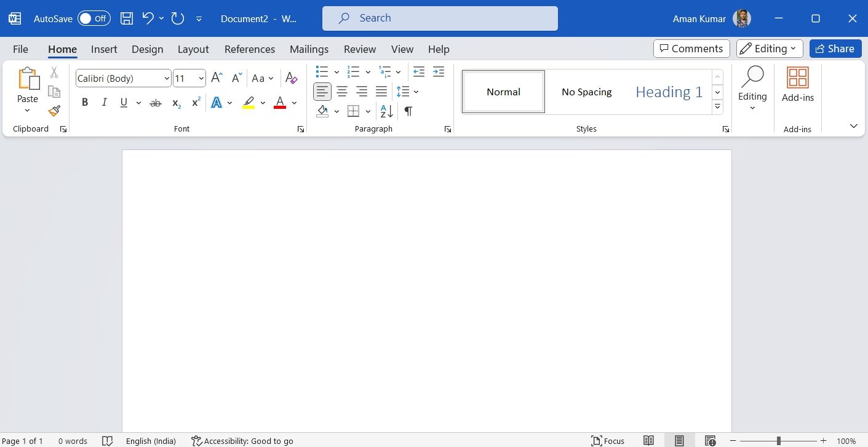Image resolution: width=868 pixels, height=447 pixels.
Task: Open the Font size dropdown
Action: [200, 78]
